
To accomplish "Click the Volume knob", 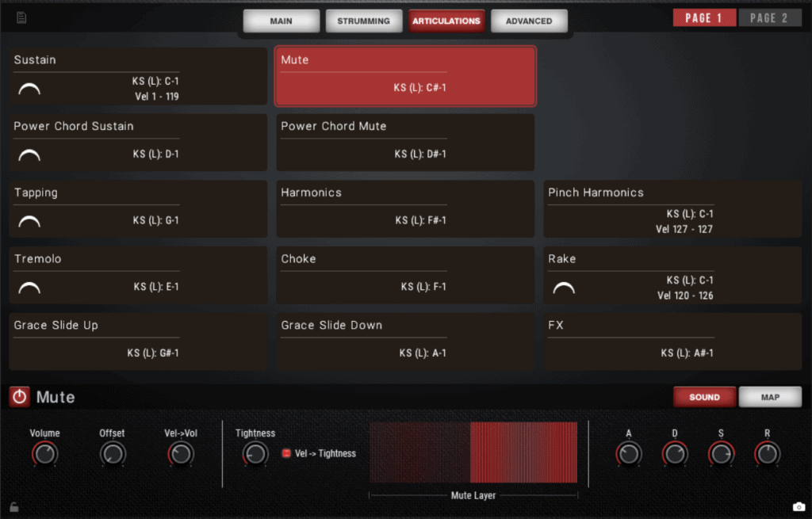I will pyautogui.click(x=45, y=454).
